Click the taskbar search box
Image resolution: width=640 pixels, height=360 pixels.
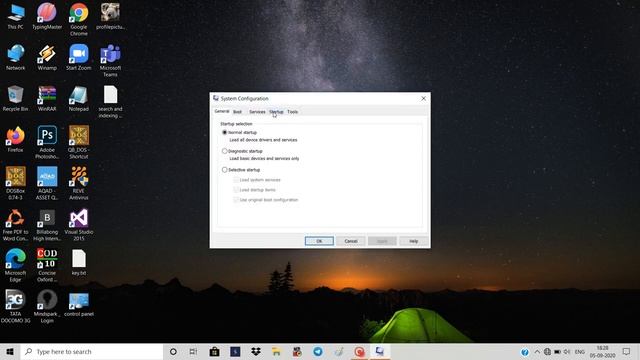point(91,351)
